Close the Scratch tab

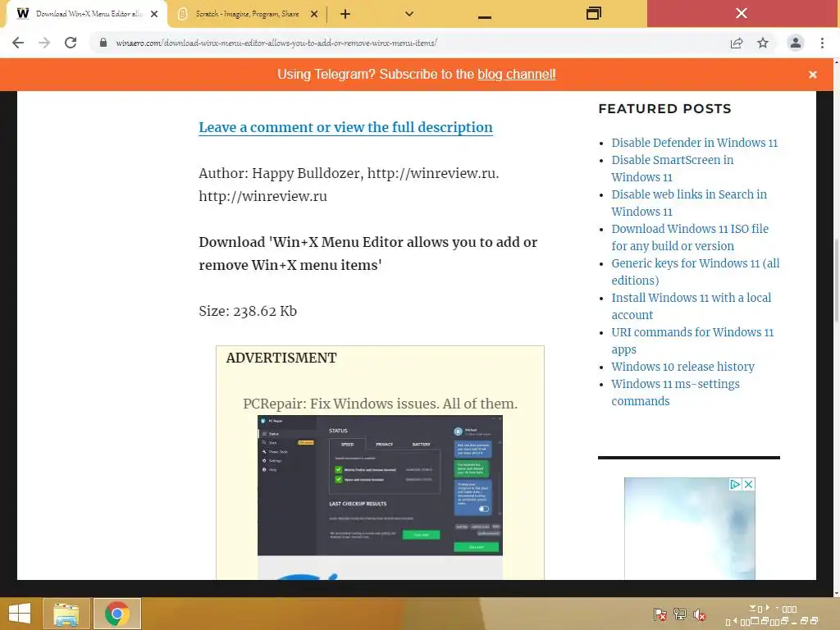tap(314, 14)
